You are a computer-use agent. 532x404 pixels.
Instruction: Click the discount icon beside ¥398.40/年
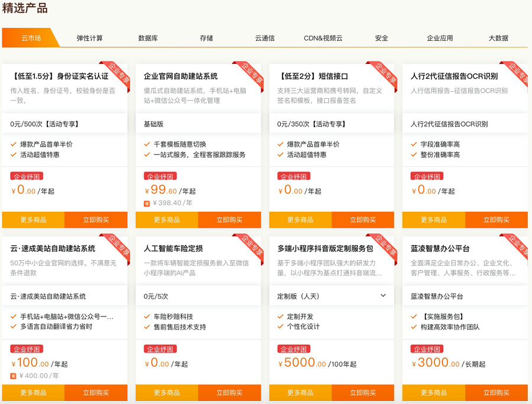click(x=147, y=203)
